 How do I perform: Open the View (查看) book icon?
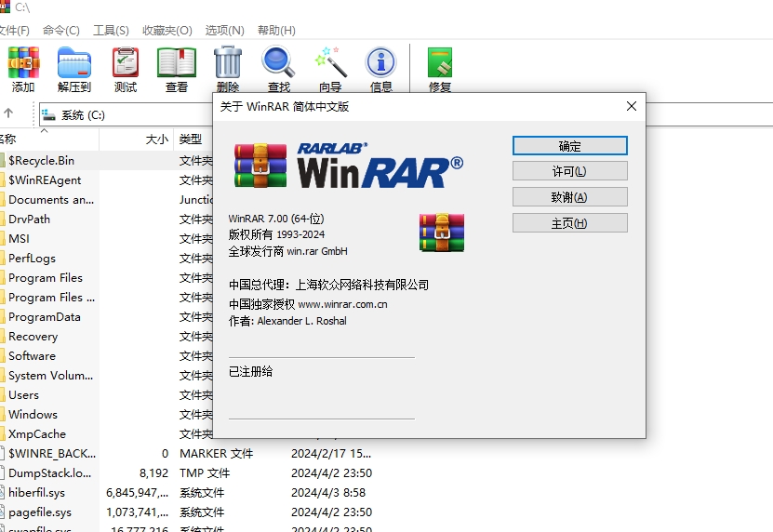click(x=177, y=62)
